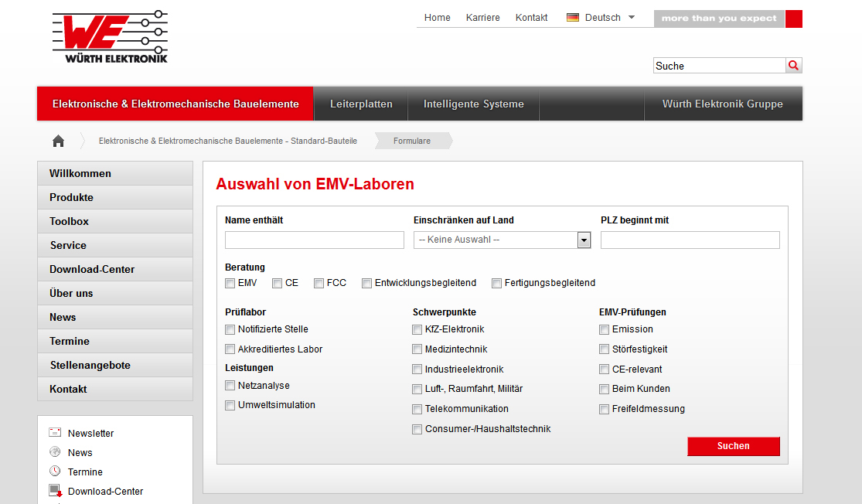Open the Karriere top link
The image size is (862, 504).
482,18
